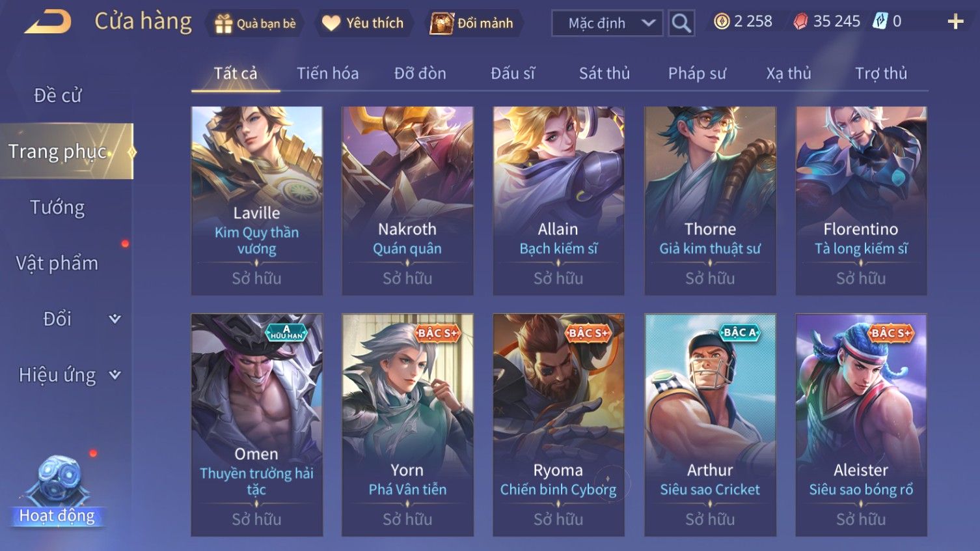
Task: Open the search magnifier icon
Action: pyautogui.click(x=681, y=23)
